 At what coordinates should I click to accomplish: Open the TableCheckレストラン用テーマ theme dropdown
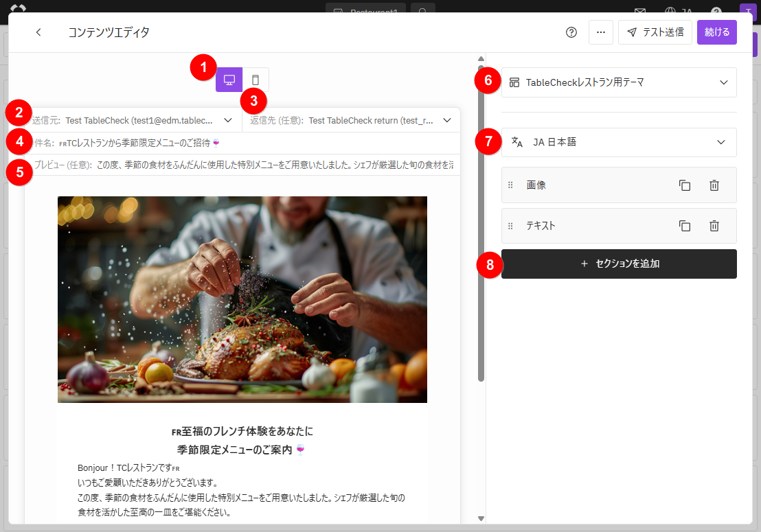click(x=619, y=82)
